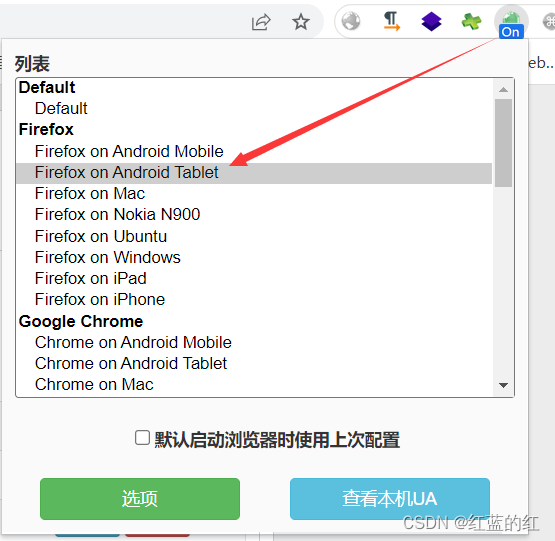Select Firefox on Android Tablet
Image resolution: width=555 pixels, height=541 pixels.
[254, 173]
